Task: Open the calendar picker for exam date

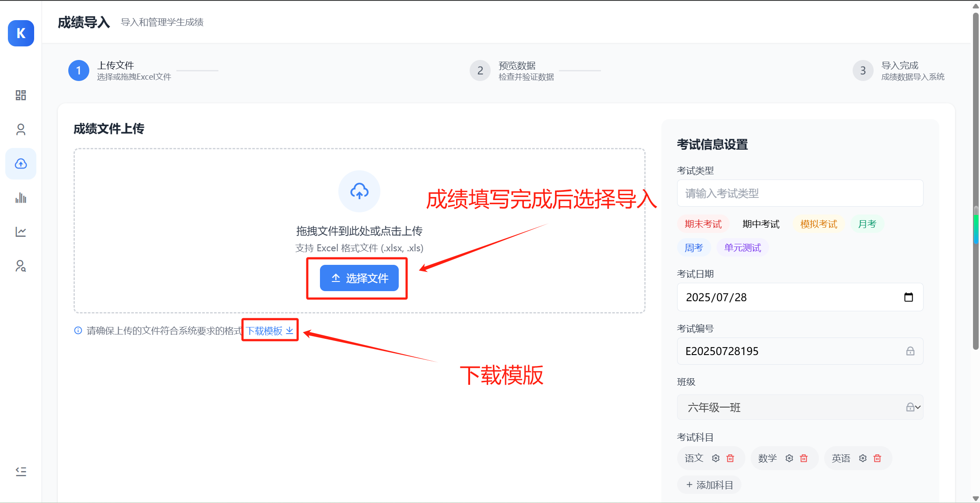Action: click(x=909, y=297)
